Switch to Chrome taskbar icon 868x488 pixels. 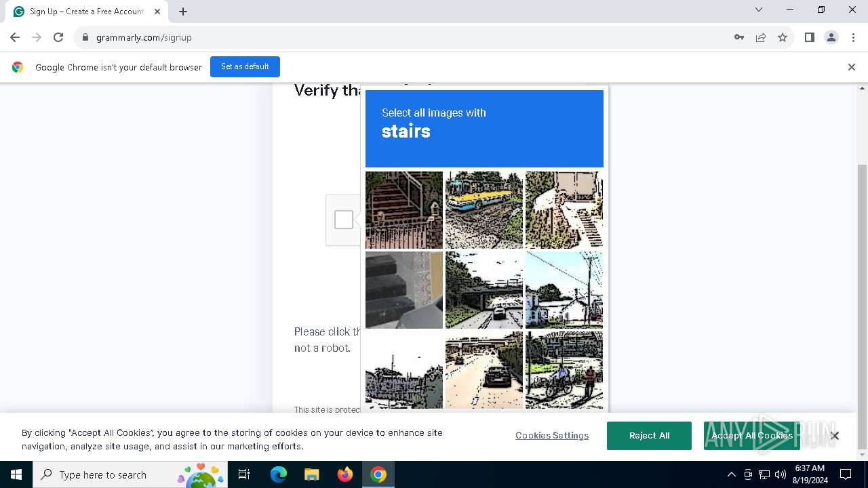pos(378,474)
